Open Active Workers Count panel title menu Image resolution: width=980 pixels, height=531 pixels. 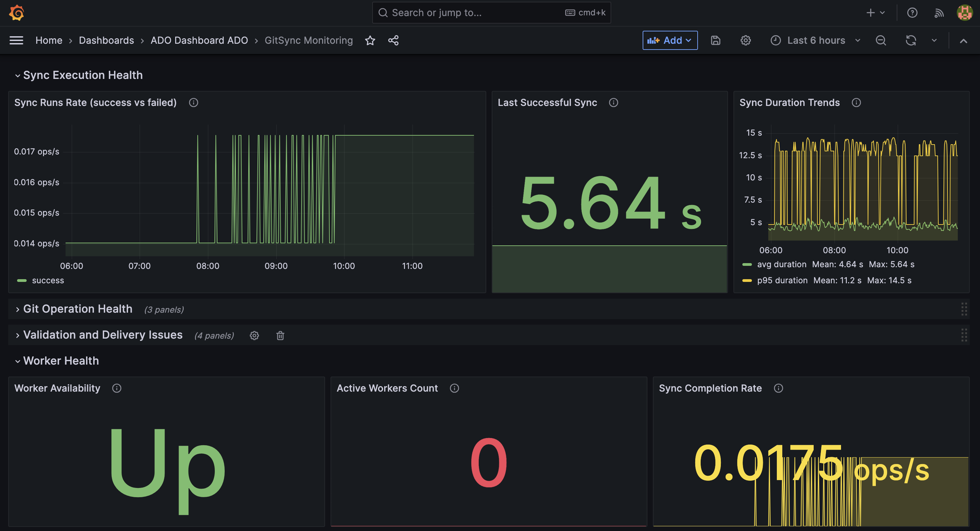[387, 388]
